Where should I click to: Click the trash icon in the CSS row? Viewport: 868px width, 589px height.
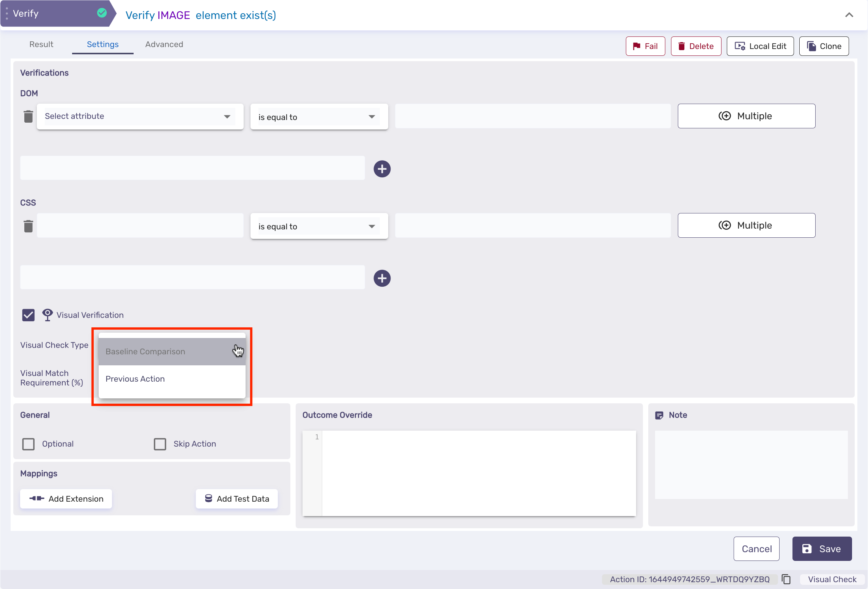click(28, 226)
